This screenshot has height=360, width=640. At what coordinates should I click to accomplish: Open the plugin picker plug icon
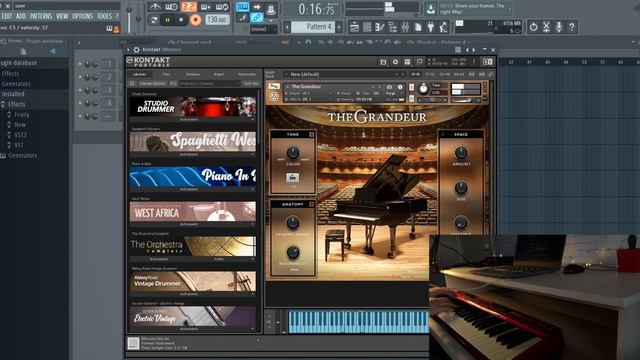coord(431,27)
